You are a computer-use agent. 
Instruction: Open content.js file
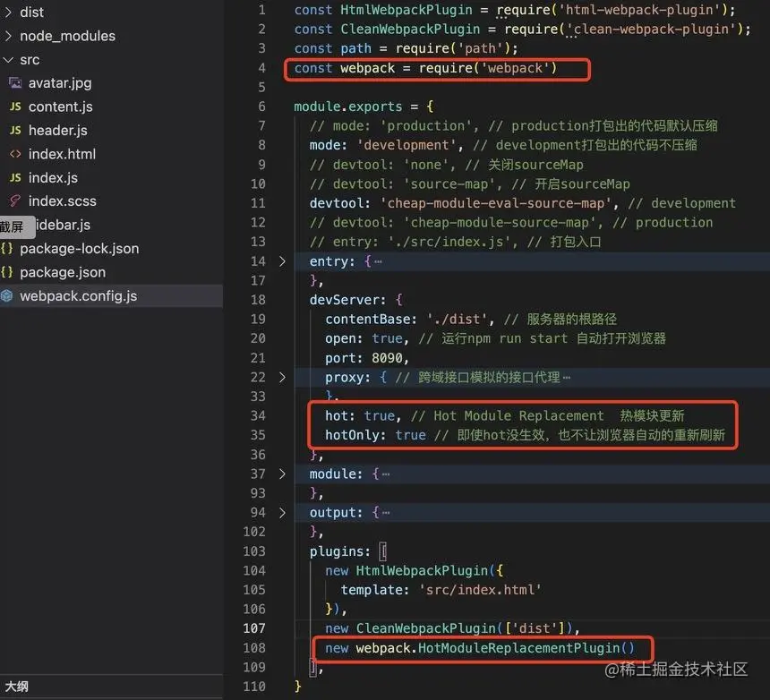pyautogui.click(x=60, y=107)
